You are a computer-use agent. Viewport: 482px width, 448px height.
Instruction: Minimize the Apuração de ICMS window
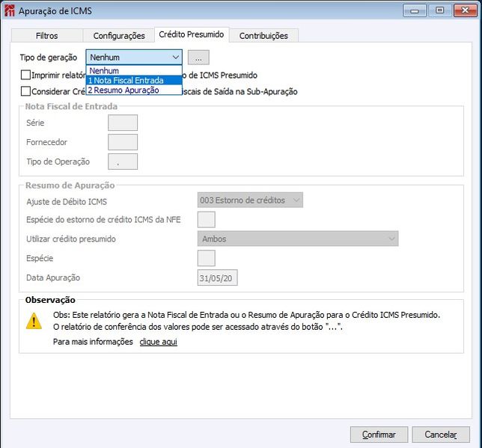coord(415,10)
